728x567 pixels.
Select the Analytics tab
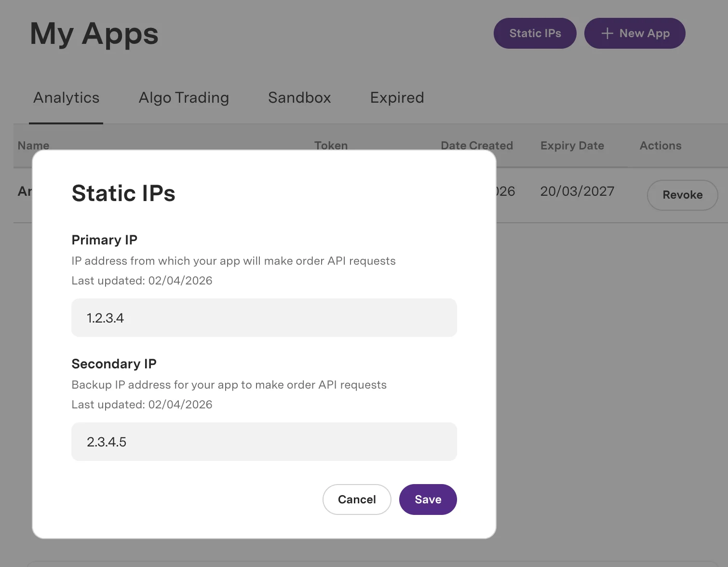[66, 97]
